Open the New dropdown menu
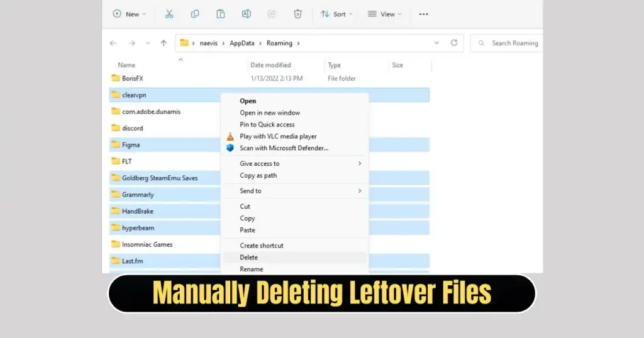 [x=130, y=14]
